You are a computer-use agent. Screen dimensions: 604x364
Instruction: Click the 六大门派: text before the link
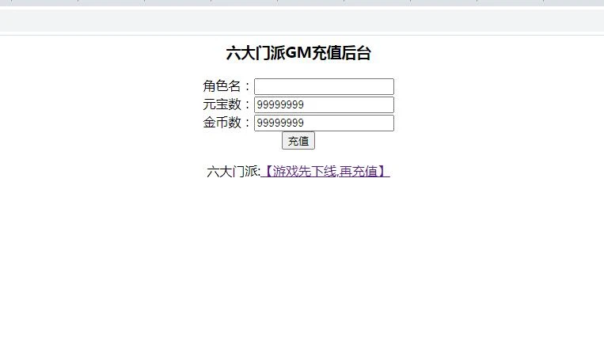point(234,172)
